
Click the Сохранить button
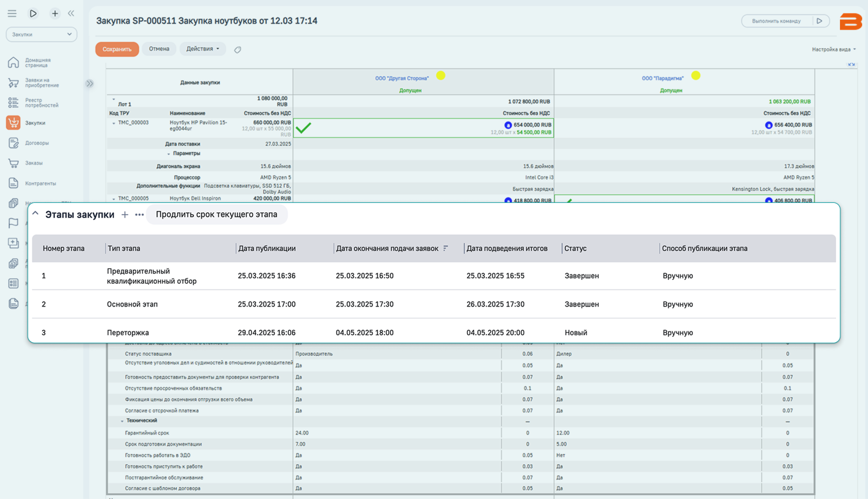117,49
